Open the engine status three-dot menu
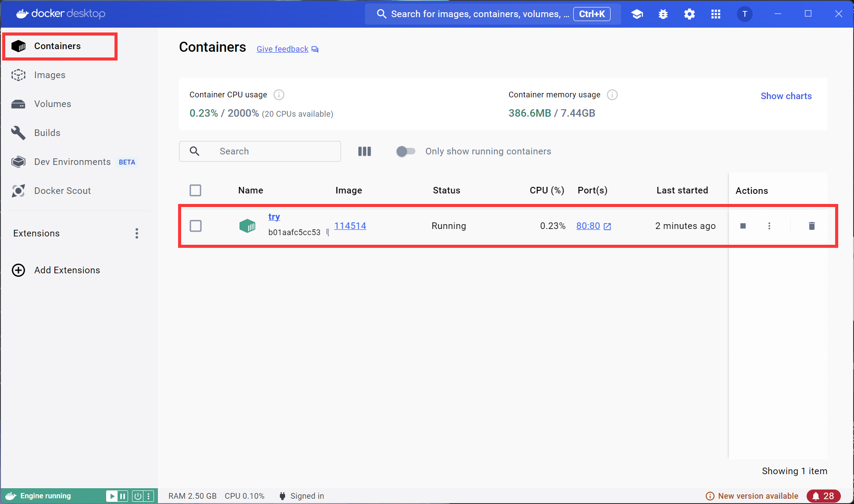 [149, 496]
